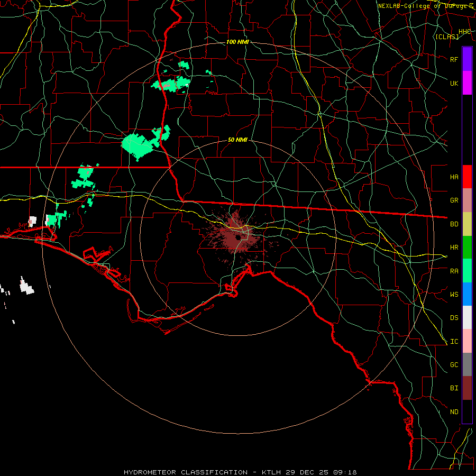Click the BI legend label
This screenshot has width=476, height=476.
click(454, 388)
